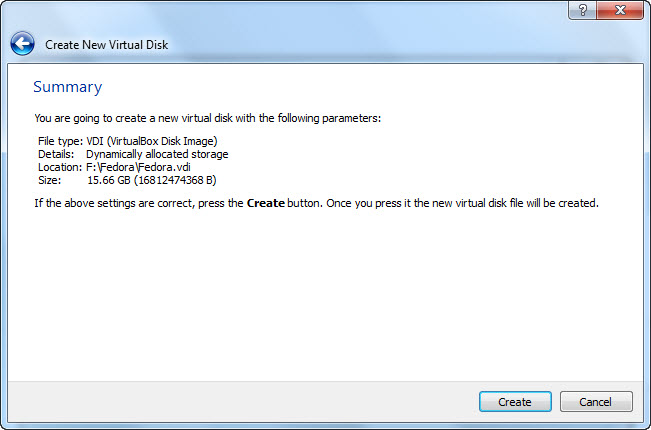Click the Location label

click(60, 167)
